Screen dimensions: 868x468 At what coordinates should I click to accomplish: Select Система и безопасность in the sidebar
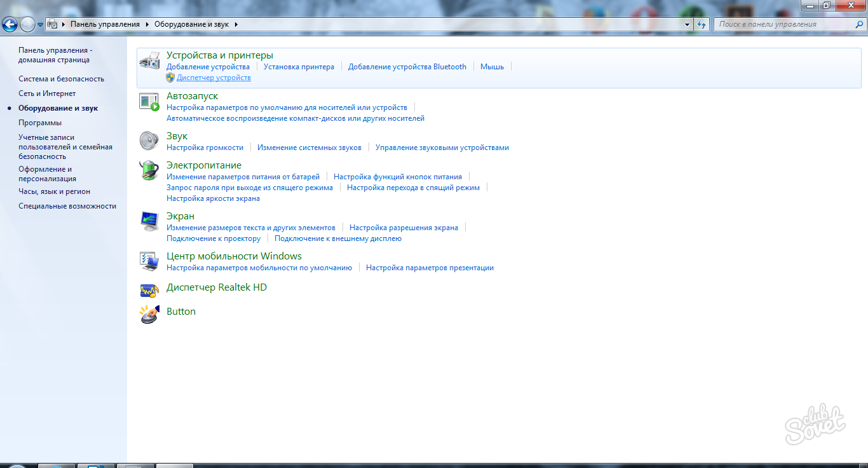(x=61, y=79)
